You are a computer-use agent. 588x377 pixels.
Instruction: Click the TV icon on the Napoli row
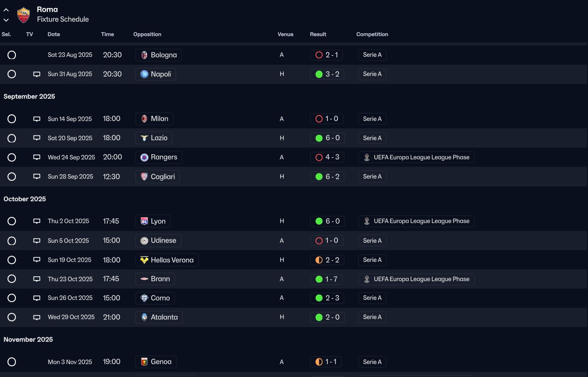coord(37,74)
